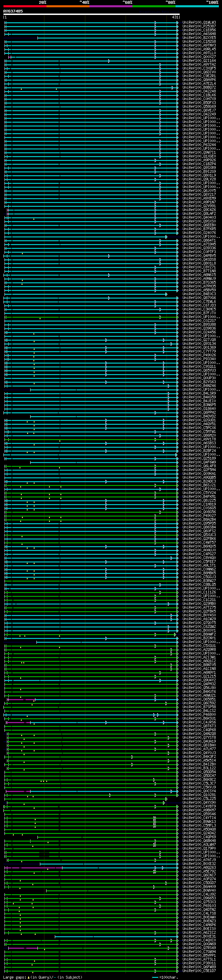This screenshot has height=980, width=222.
Task: Select label UniRef100_A9TNV3
Action: pyautogui.click(x=199, y=45)
